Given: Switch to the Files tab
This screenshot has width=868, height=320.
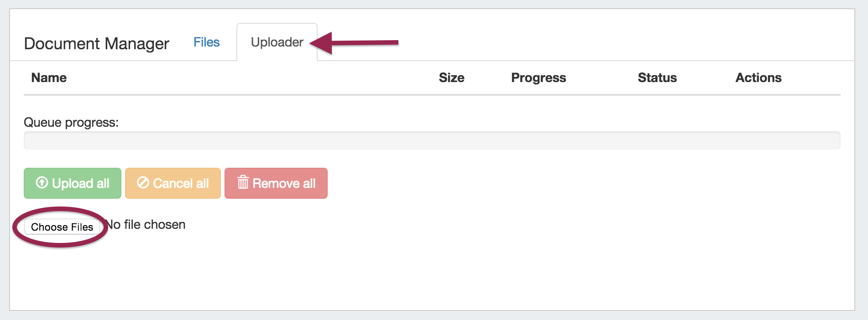Looking at the screenshot, I should [x=206, y=42].
